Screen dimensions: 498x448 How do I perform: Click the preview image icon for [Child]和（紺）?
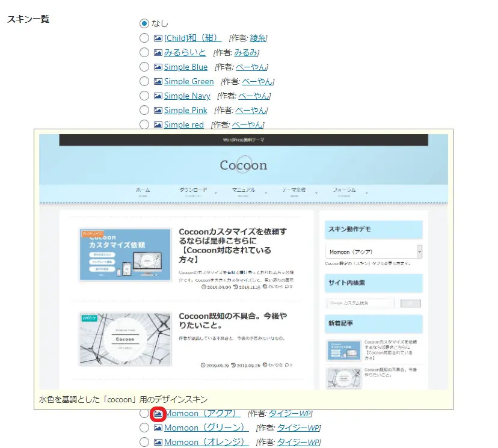pyautogui.click(x=158, y=38)
